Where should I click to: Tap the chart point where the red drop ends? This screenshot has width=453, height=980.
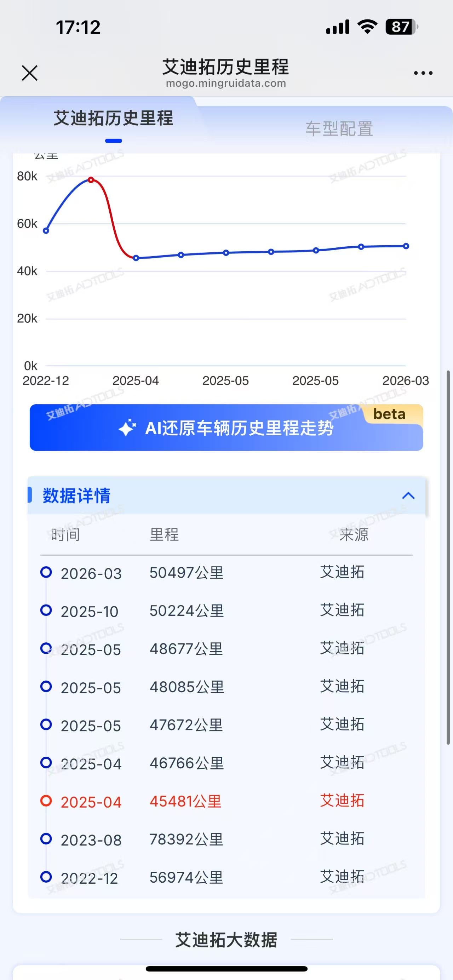tap(136, 258)
